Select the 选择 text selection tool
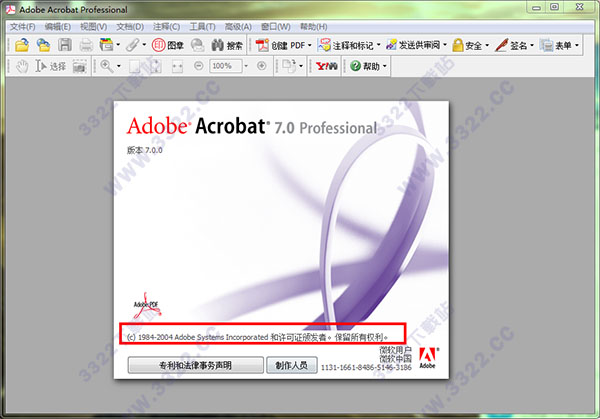The height and width of the screenshot is (419, 600). [x=51, y=66]
